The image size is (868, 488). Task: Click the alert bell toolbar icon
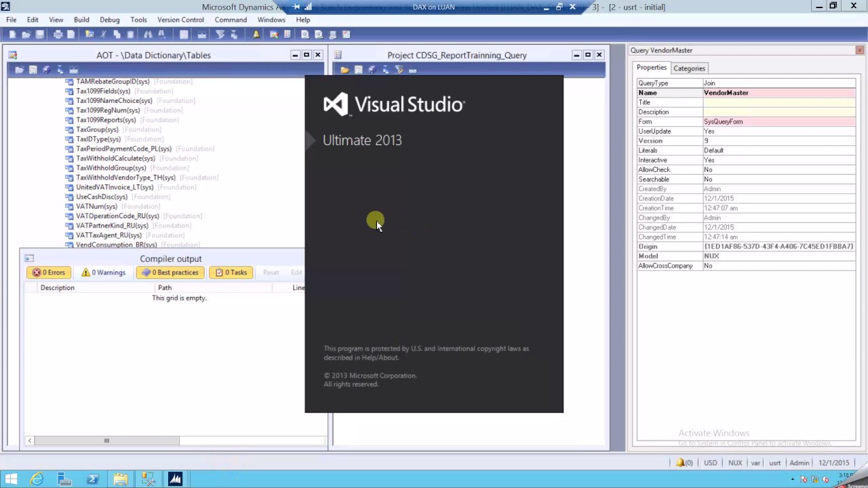[x=256, y=35]
